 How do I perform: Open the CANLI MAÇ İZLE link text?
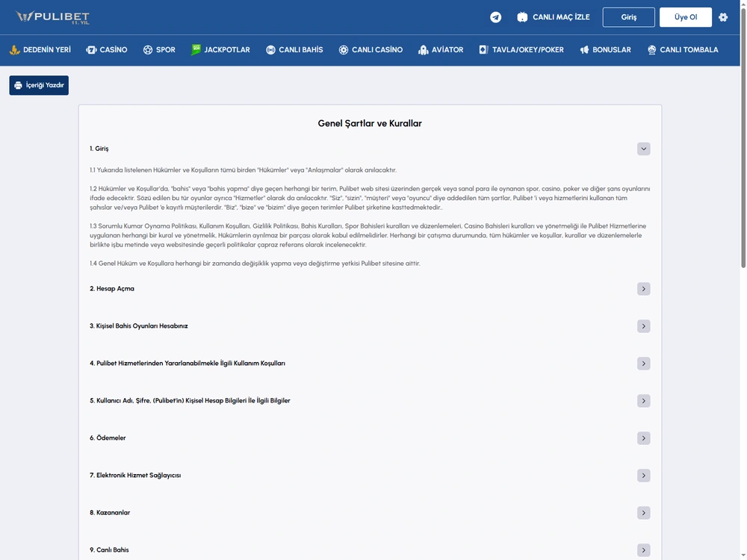561,17
